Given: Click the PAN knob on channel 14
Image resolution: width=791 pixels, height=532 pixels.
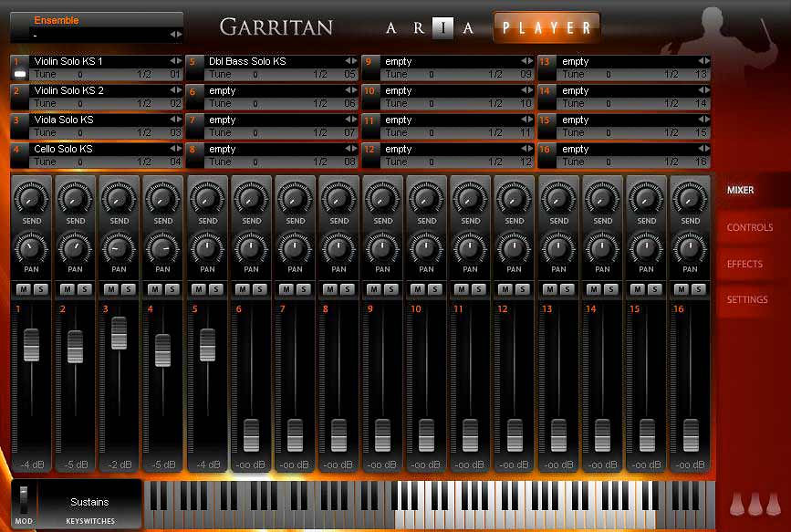Looking at the screenshot, I should 602,247.
